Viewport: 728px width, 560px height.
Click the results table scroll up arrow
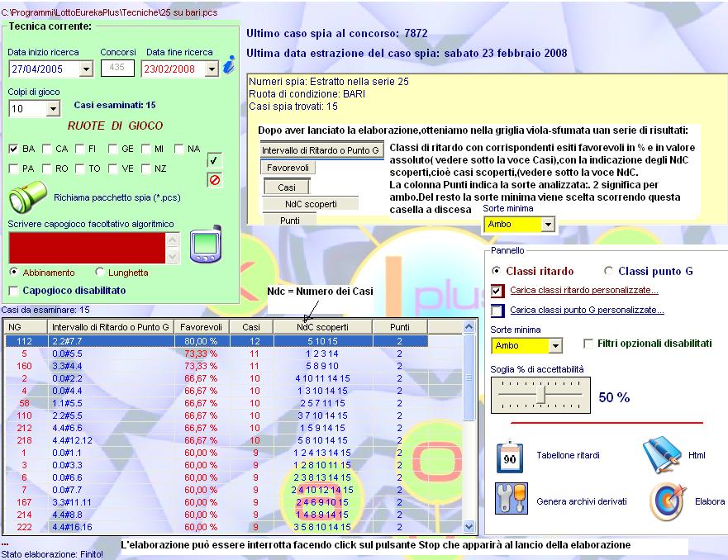[x=469, y=327]
